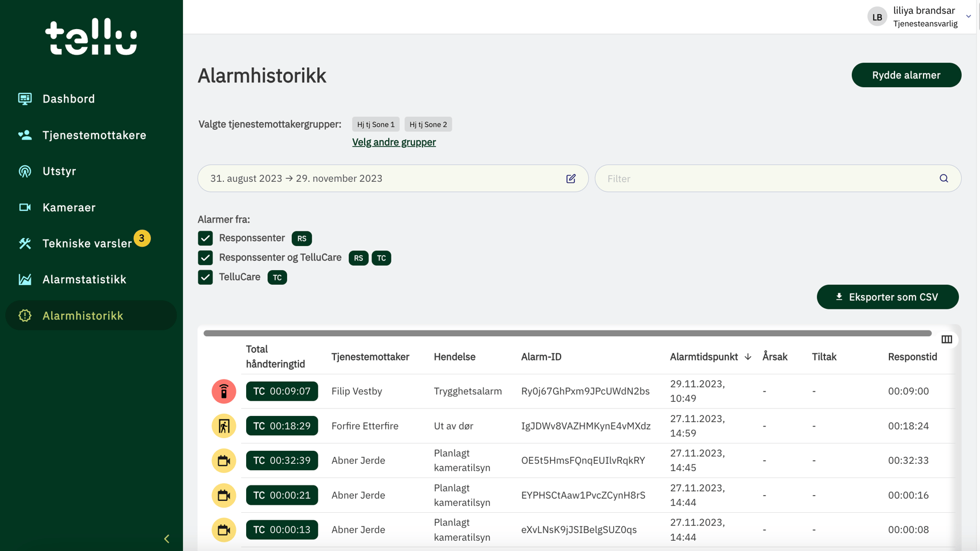Viewport: 980px width, 551px height.
Task: Uncheck the TelluCare alarm source
Action: tap(205, 277)
